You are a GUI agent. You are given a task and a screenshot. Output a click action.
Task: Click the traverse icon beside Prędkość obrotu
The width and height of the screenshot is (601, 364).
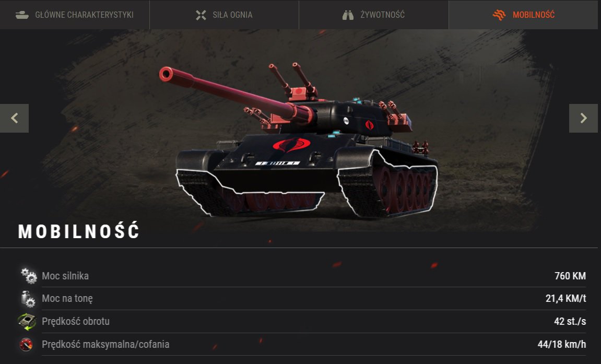pyautogui.click(x=27, y=322)
